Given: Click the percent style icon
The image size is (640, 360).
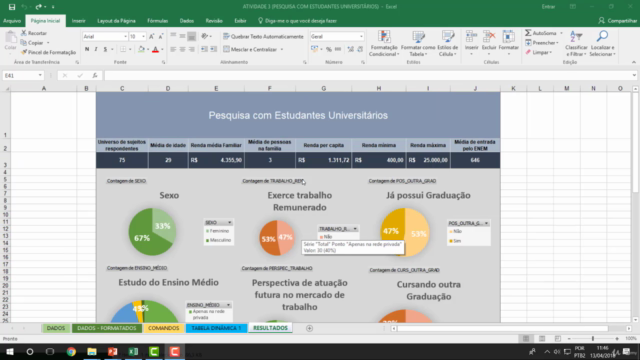Looking at the screenshot, I should pyautogui.click(x=329, y=49).
